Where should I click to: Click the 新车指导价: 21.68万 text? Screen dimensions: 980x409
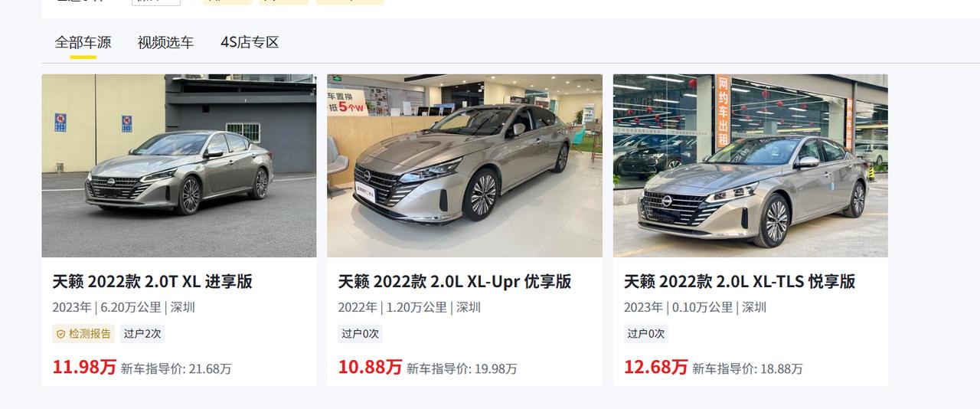(x=176, y=368)
